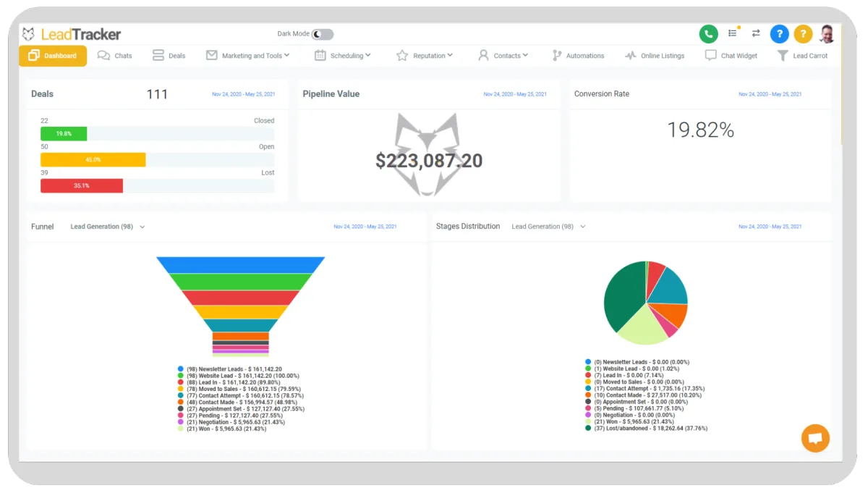Change the Deals card date range
Image resolution: width=868 pixels, height=488 pixels.
[244, 94]
